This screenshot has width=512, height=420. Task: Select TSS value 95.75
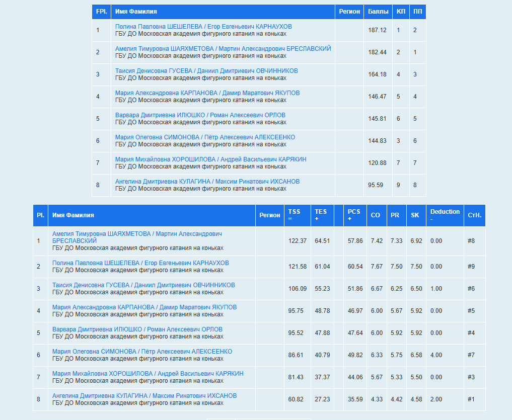point(296,311)
